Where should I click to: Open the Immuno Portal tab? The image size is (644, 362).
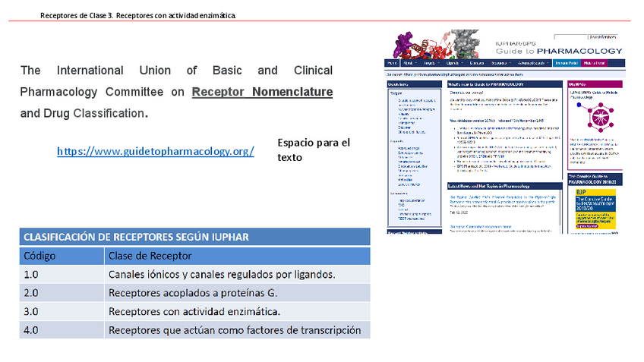(x=567, y=63)
